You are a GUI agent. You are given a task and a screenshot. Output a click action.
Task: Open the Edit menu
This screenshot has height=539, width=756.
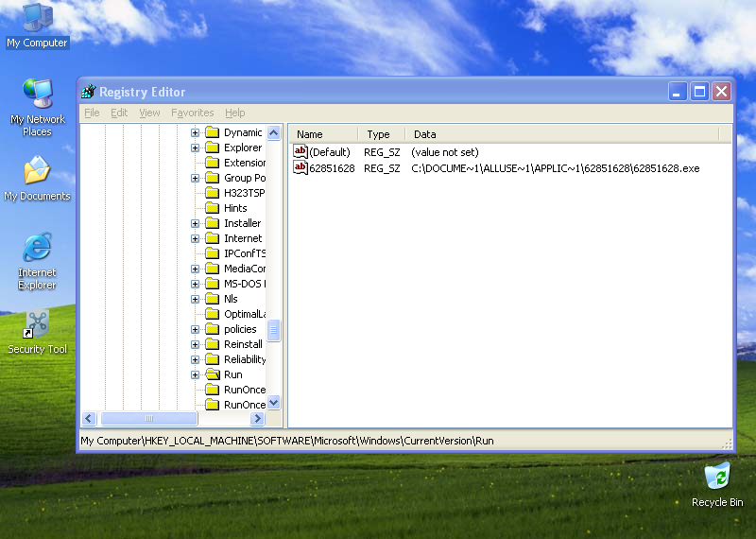(119, 113)
